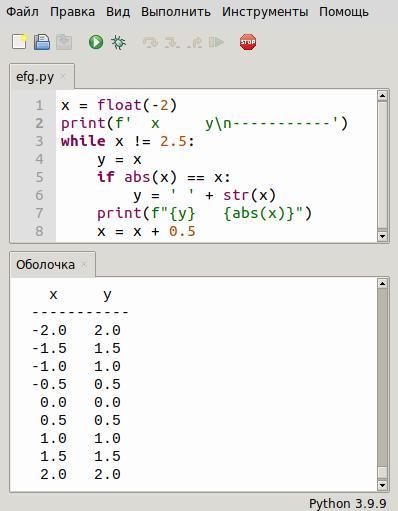
Task: Click the Step out icon
Action: click(x=194, y=42)
